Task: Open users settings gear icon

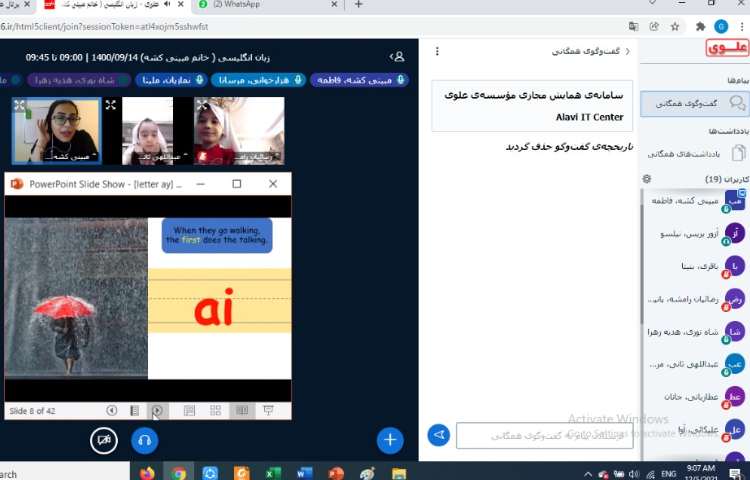Action: click(647, 179)
